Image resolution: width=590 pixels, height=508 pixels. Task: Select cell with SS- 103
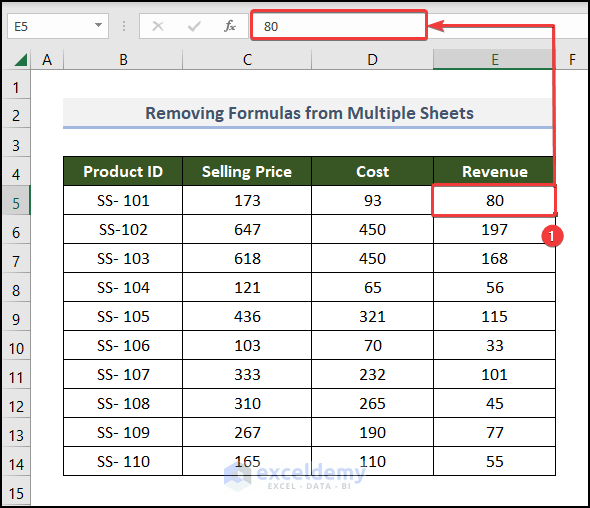pos(123,258)
